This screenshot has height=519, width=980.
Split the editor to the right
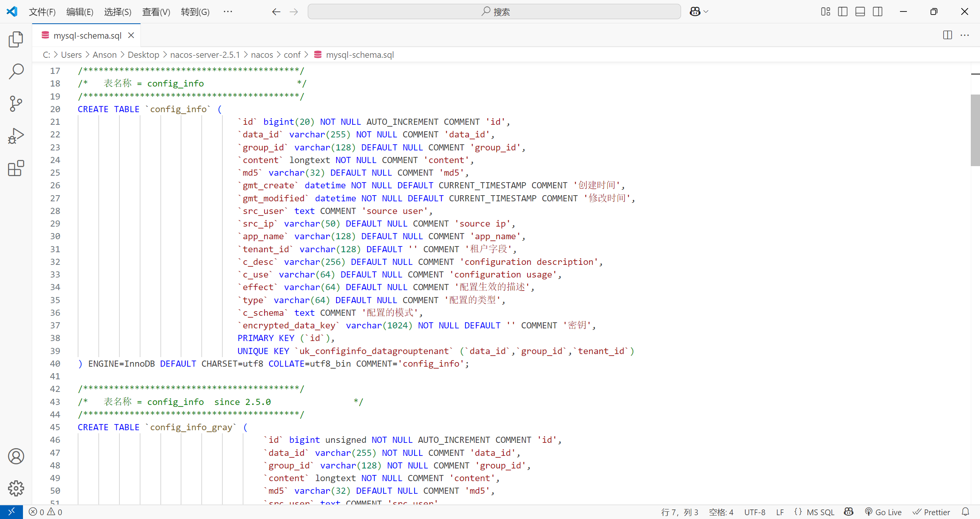(947, 35)
